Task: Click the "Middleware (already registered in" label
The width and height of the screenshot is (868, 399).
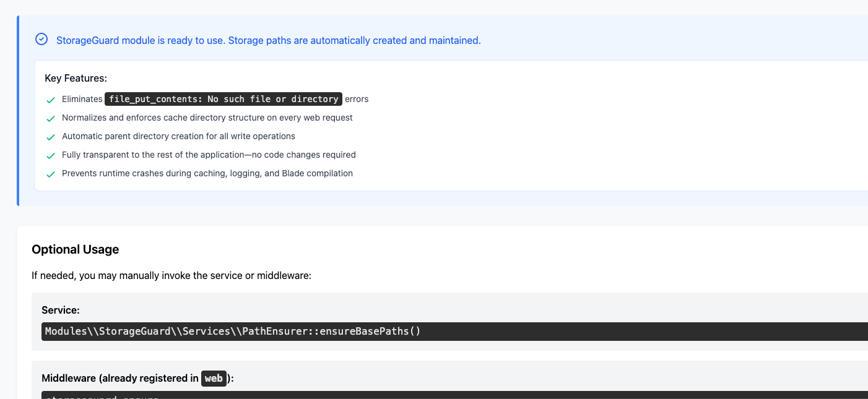Action: click(120, 379)
